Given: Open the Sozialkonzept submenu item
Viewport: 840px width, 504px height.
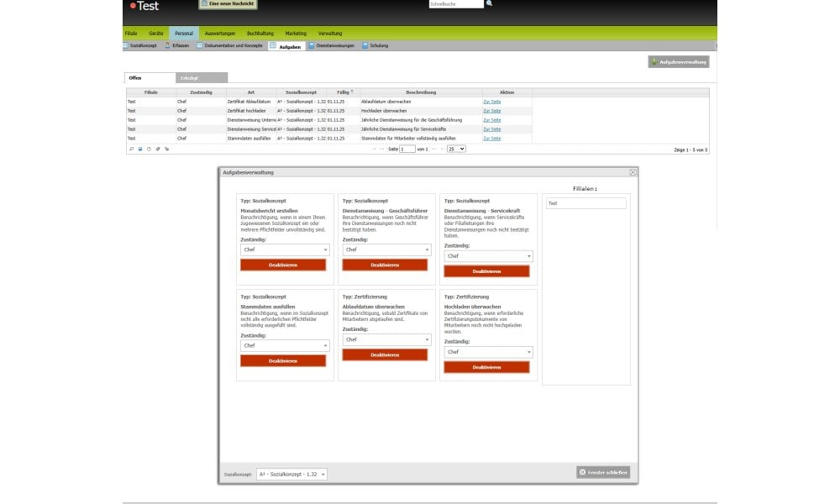Looking at the screenshot, I should pyautogui.click(x=140, y=45).
